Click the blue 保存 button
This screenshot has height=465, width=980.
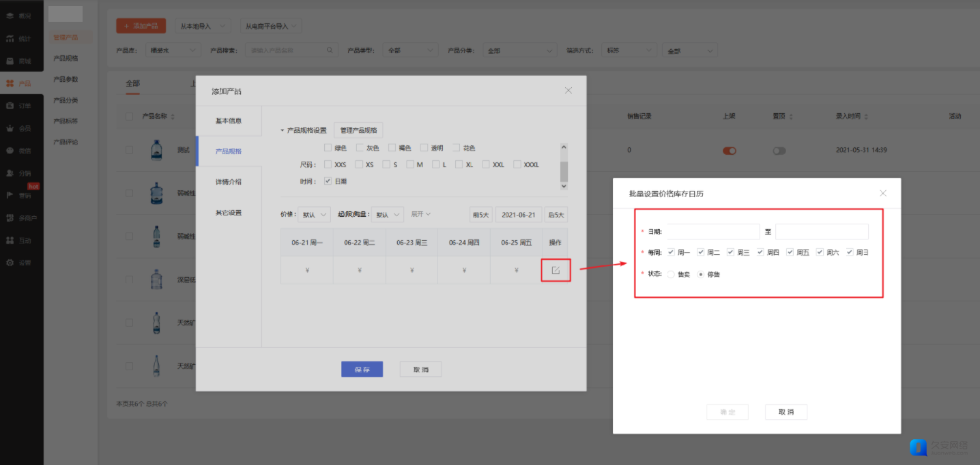[362, 369]
